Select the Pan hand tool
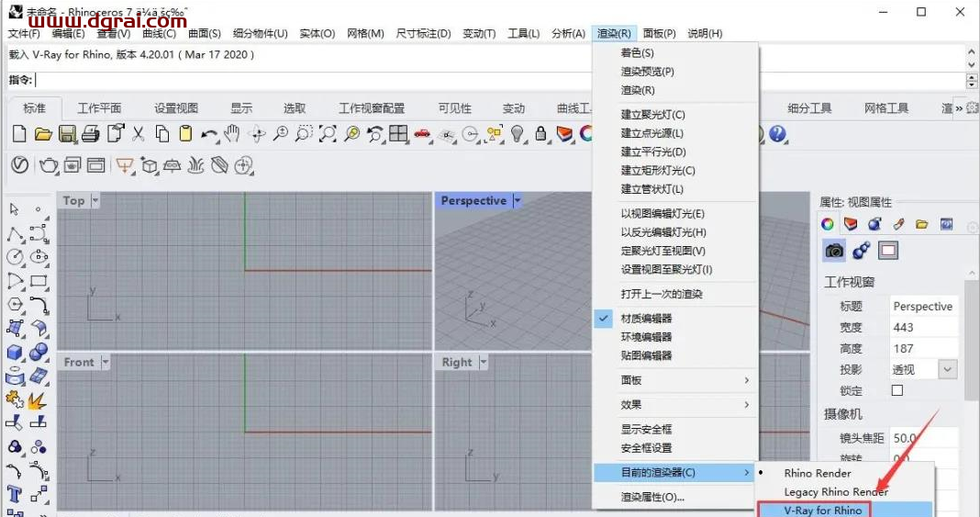 (x=232, y=133)
